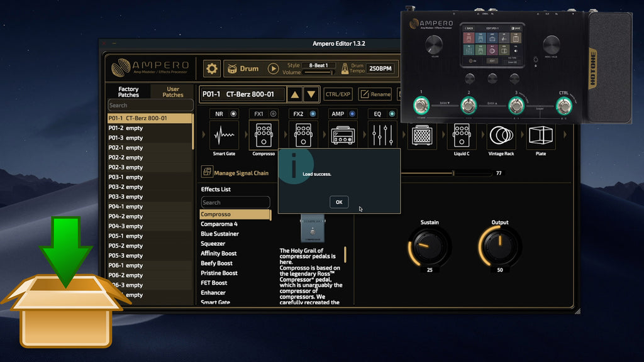Switch to the Factory Patches tab
This screenshot has height=362, width=644.
(x=128, y=92)
